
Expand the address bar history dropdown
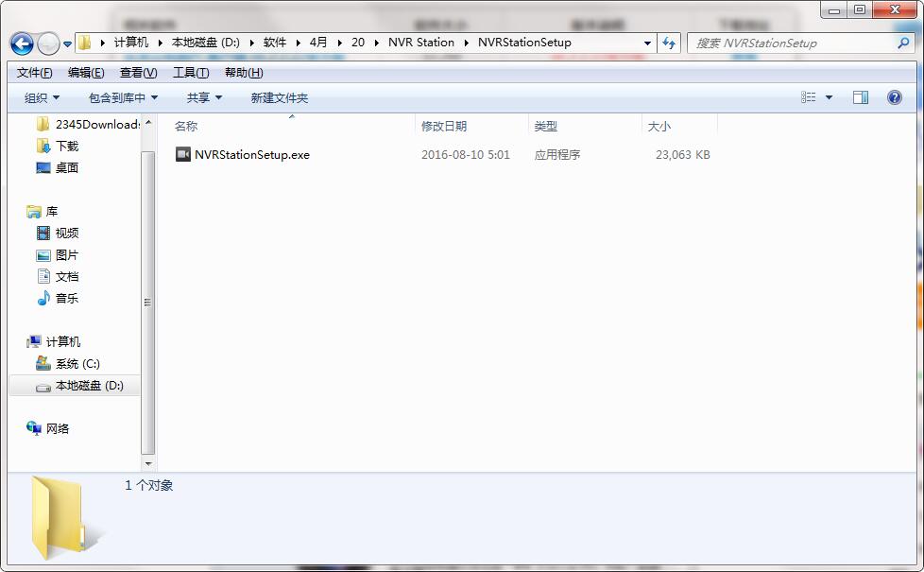tap(647, 43)
